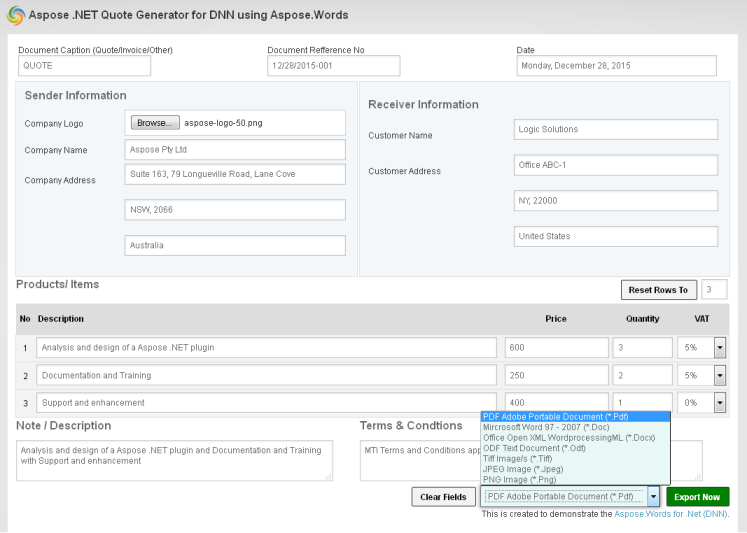
Task: Choose Office Open XML WordprocessingML (*.Docx)
Action: point(575,438)
